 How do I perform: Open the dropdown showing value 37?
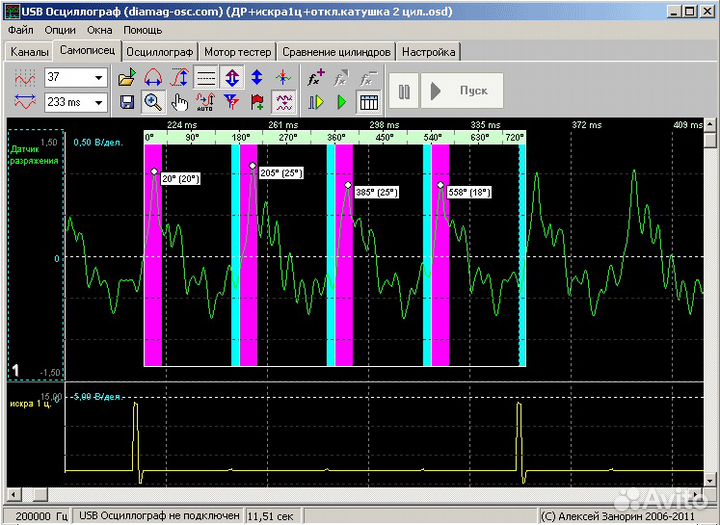[99, 78]
